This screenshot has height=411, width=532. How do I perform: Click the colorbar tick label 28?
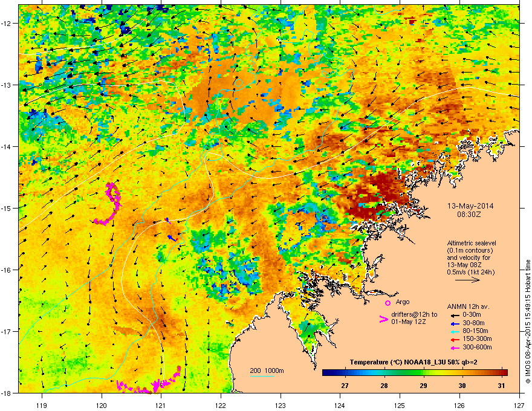384,386
